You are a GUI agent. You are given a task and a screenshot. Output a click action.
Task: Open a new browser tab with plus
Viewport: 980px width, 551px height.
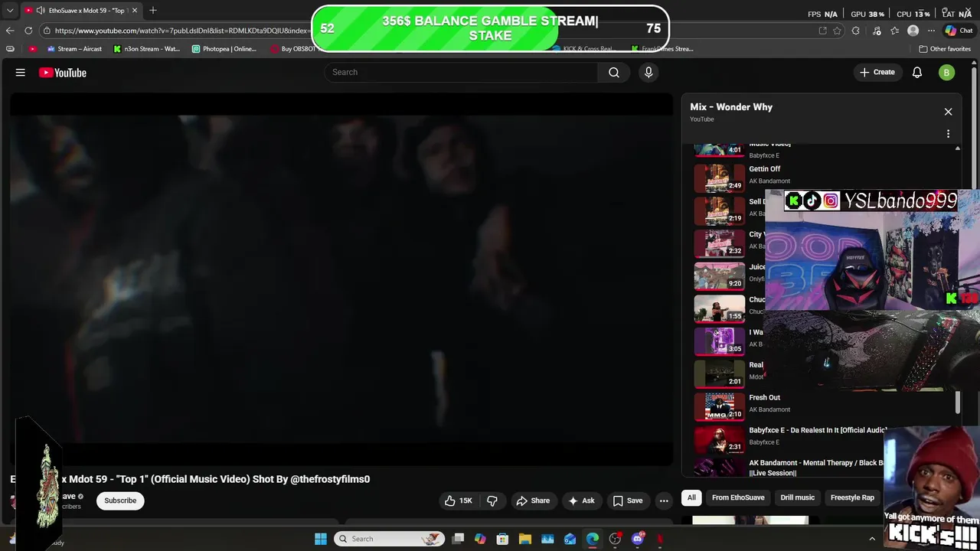click(152, 10)
